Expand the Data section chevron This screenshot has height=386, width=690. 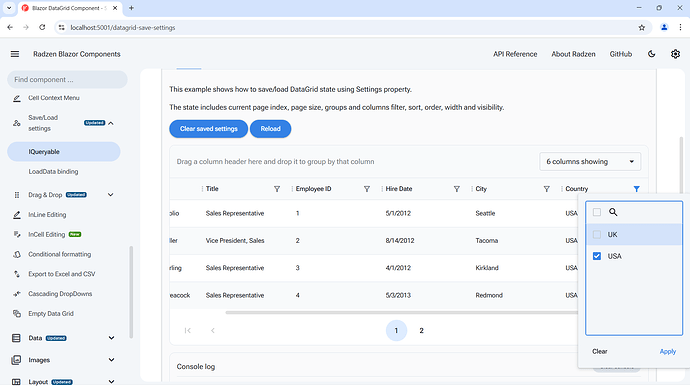(111, 338)
